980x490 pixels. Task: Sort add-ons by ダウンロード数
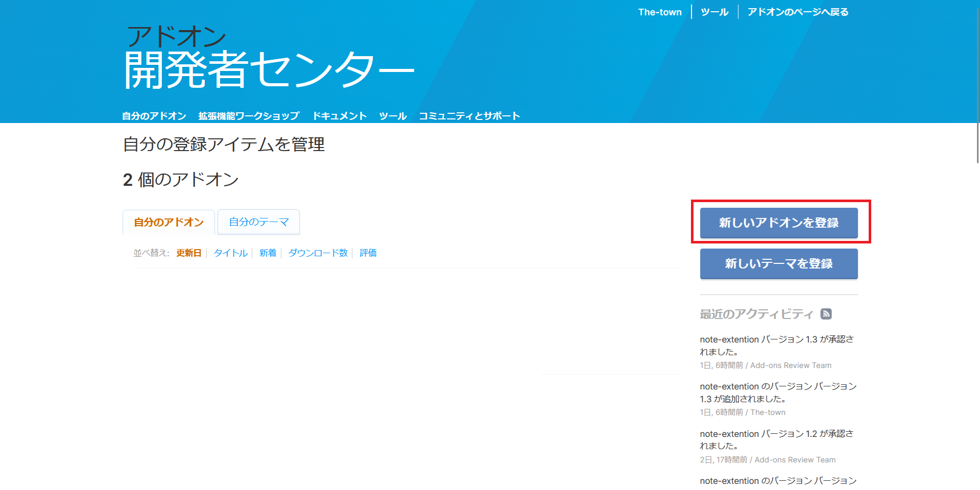[318, 253]
